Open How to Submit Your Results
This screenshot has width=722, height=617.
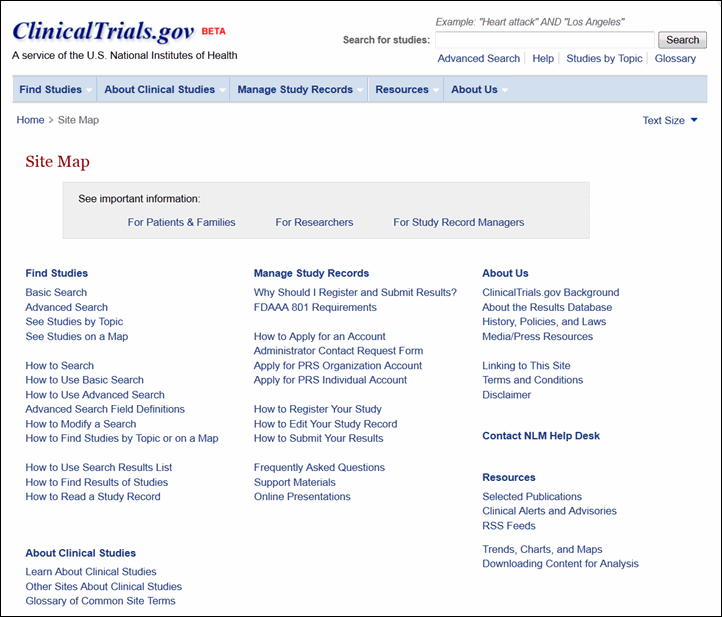319,438
